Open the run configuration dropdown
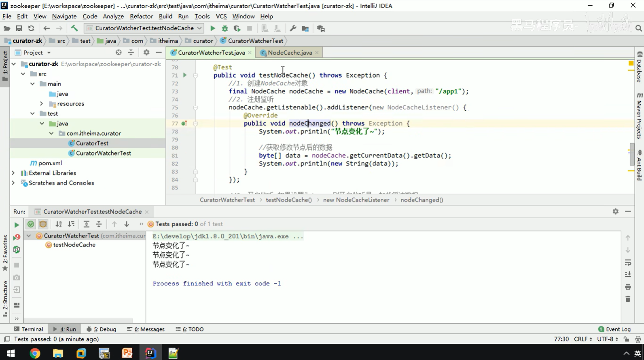 point(144,28)
